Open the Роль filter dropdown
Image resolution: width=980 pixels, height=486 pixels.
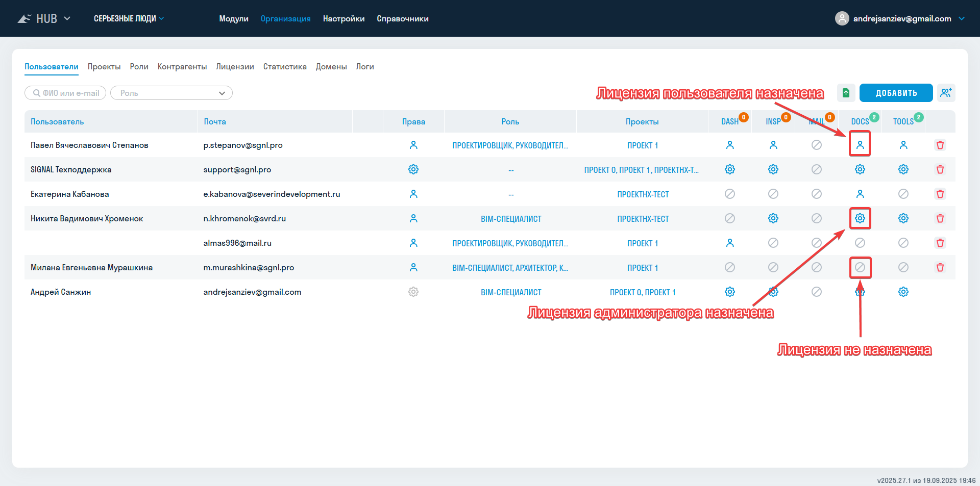tap(171, 93)
